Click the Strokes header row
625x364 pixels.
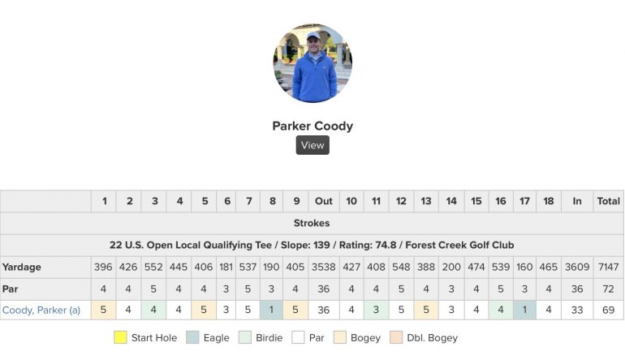pos(312,223)
